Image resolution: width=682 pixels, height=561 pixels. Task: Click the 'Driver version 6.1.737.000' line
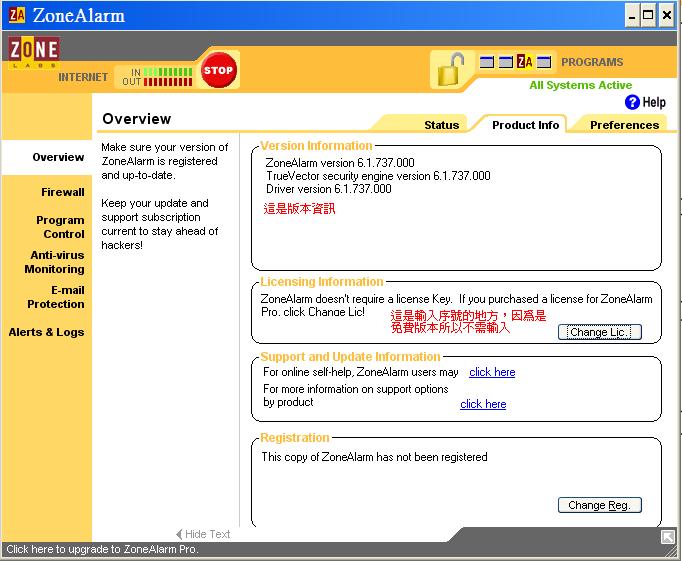tap(328, 189)
